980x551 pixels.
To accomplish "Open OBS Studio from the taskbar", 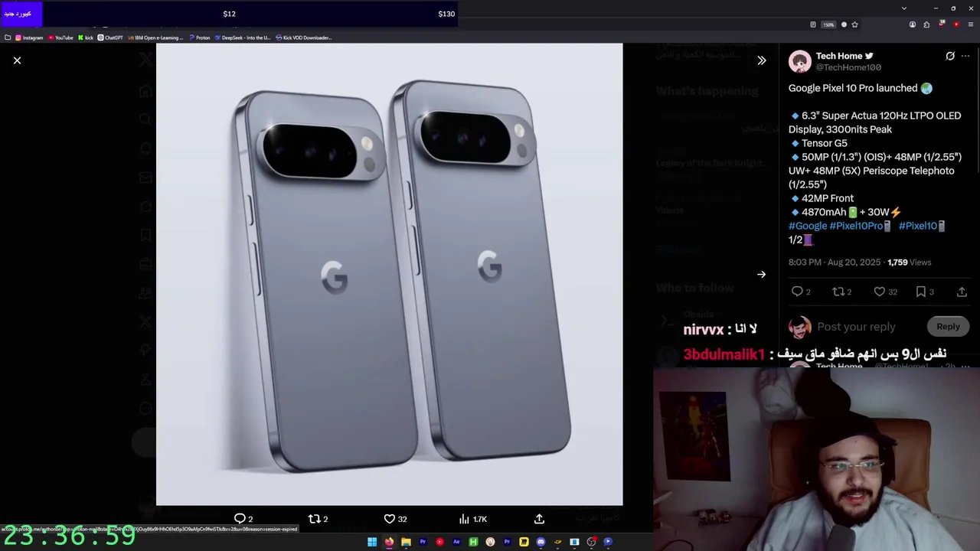I will (591, 542).
